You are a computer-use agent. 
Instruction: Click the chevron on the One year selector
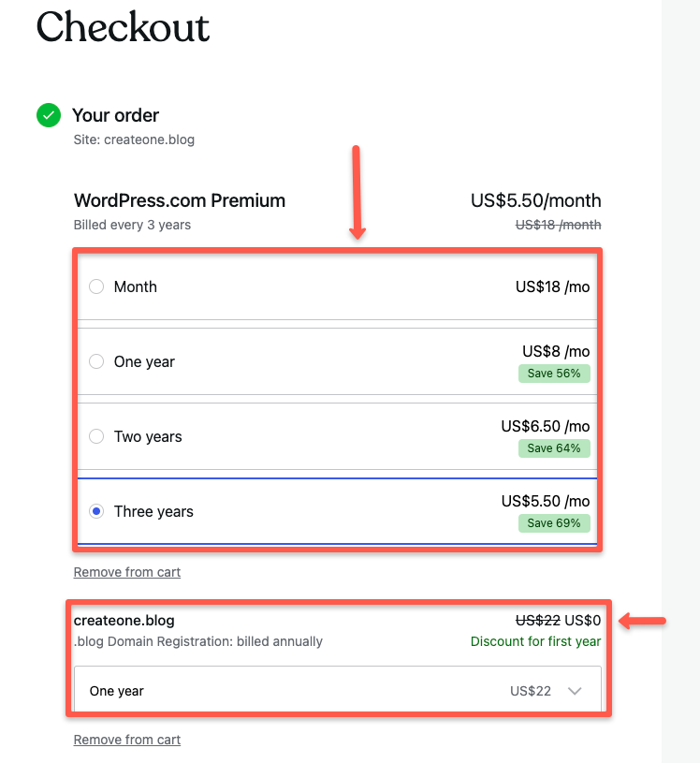tap(575, 690)
